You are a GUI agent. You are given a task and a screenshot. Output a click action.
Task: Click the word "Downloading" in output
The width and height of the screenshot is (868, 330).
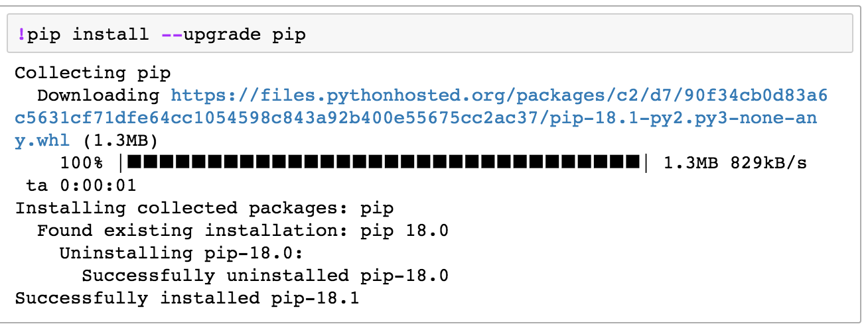pyautogui.click(x=98, y=95)
